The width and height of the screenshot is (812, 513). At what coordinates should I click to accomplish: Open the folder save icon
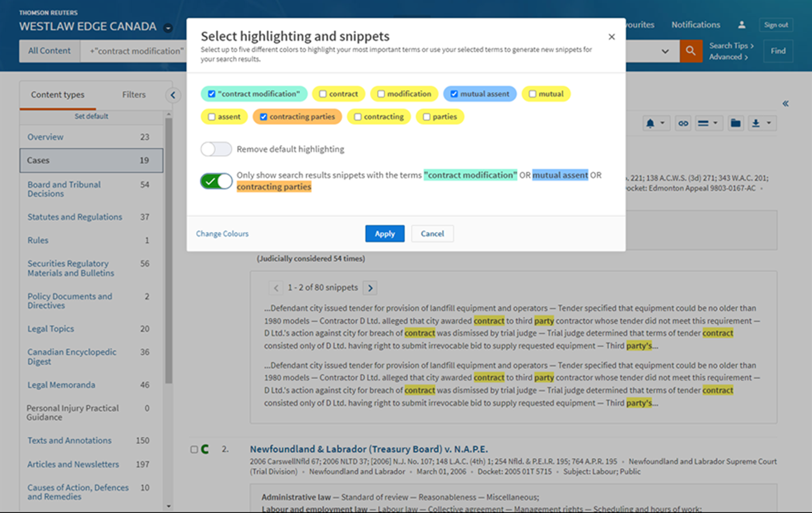(x=736, y=123)
